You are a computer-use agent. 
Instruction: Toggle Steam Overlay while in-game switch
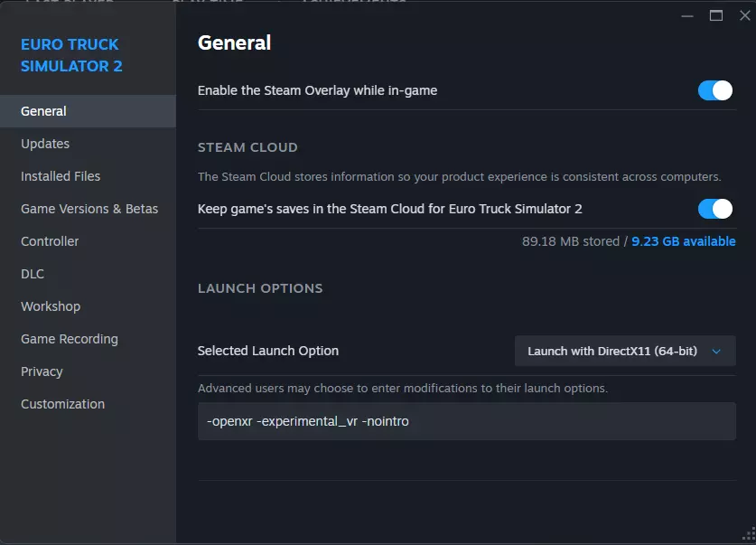715,90
